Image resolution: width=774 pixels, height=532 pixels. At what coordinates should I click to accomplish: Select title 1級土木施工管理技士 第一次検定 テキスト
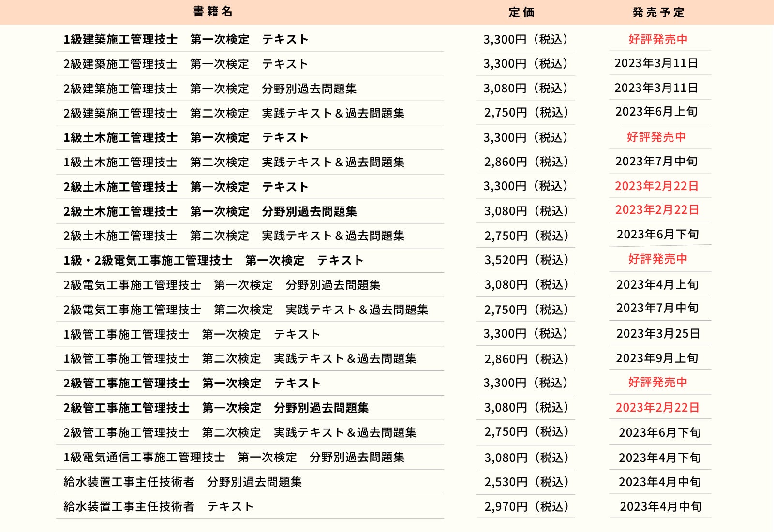pyautogui.click(x=186, y=137)
